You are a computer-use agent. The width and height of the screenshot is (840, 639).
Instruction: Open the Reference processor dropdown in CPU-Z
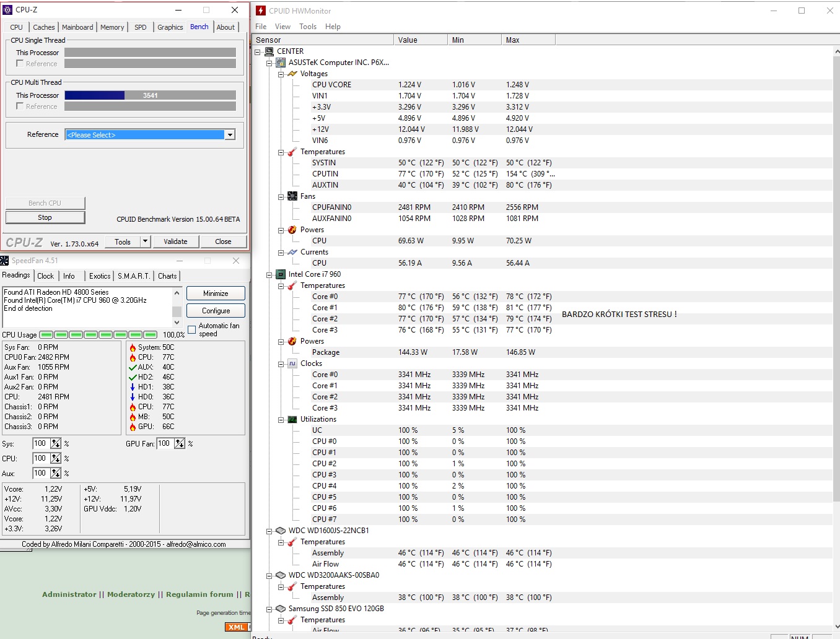[x=230, y=135]
